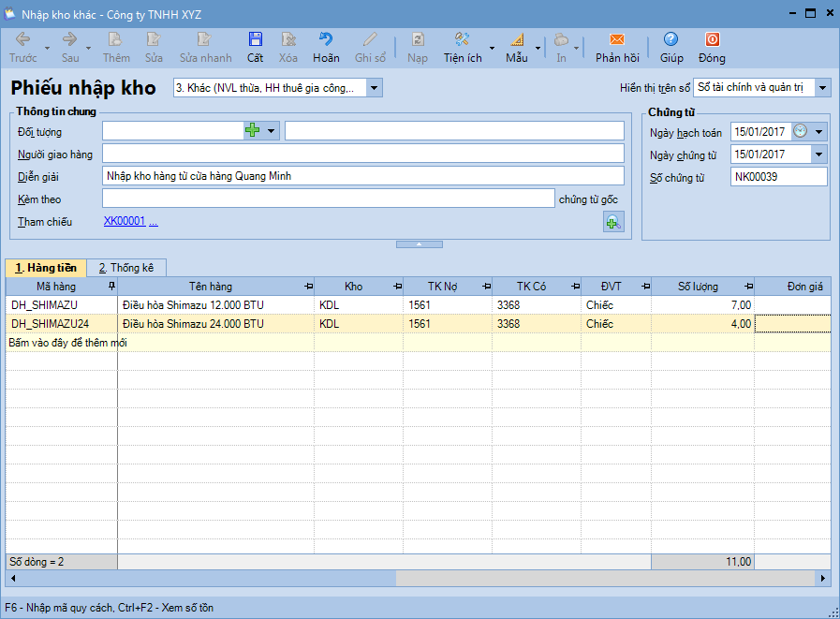840x619 pixels.
Task: Open Giúp help icon
Action: 671,40
